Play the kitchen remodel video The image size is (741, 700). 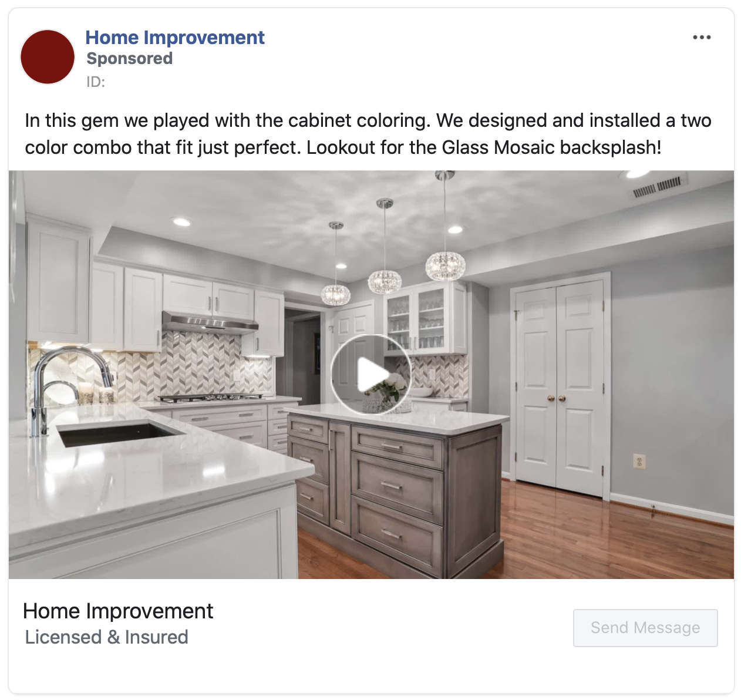tap(371, 375)
